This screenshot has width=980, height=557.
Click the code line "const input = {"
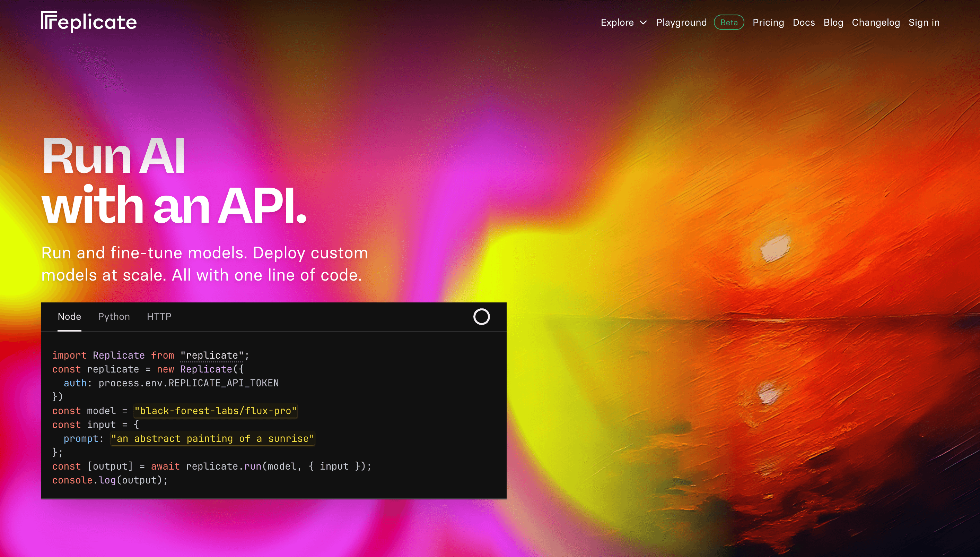click(x=96, y=425)
